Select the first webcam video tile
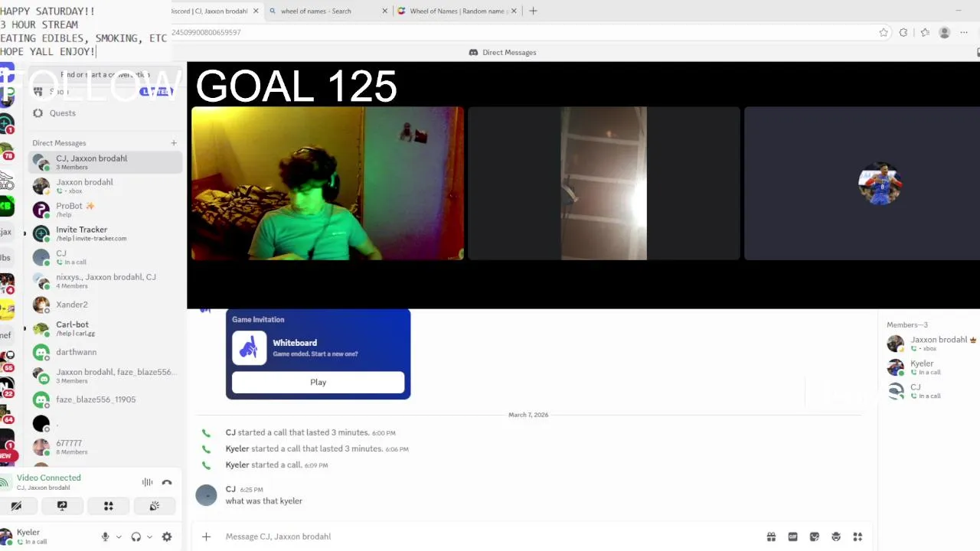Viewport: 980px width, 551px height. point(327,184)
